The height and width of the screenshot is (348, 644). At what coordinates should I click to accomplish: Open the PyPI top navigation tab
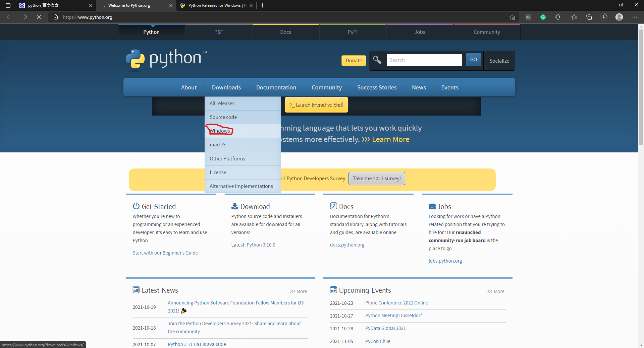(x=353, y=32)
